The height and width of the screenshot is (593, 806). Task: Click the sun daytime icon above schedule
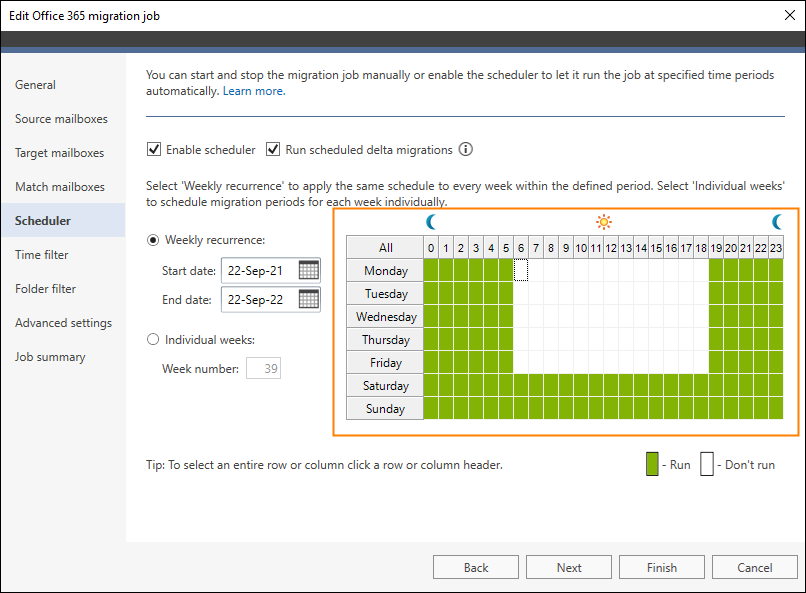coord(604,222)
